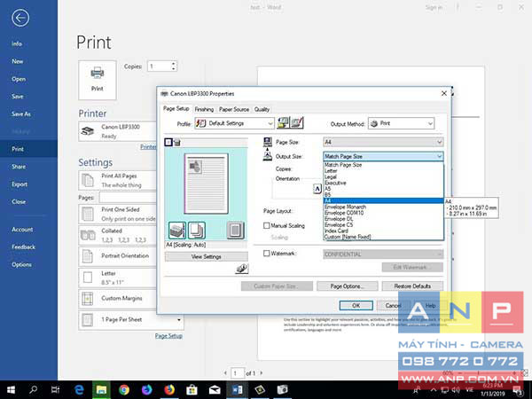Open Microsoft Store from the taskbar
The height and width of the screenshot is (399, 532).
[192, 390]
